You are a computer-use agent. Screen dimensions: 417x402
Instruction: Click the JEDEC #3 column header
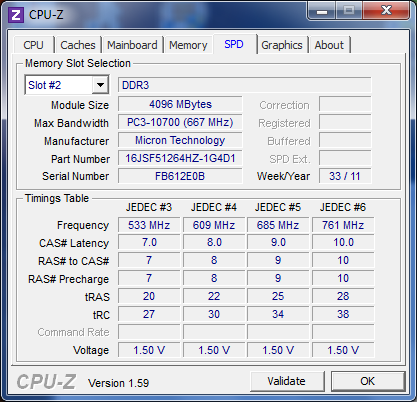(149, 207)
